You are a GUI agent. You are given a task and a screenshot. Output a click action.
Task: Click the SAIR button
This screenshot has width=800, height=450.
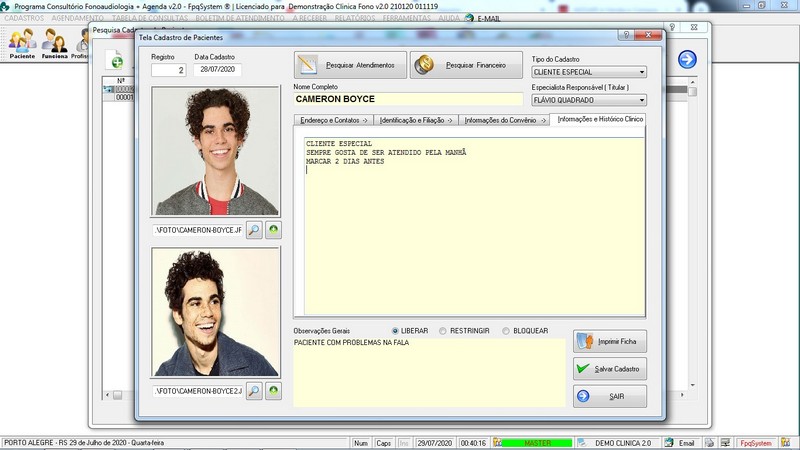(x=610, y=396)
